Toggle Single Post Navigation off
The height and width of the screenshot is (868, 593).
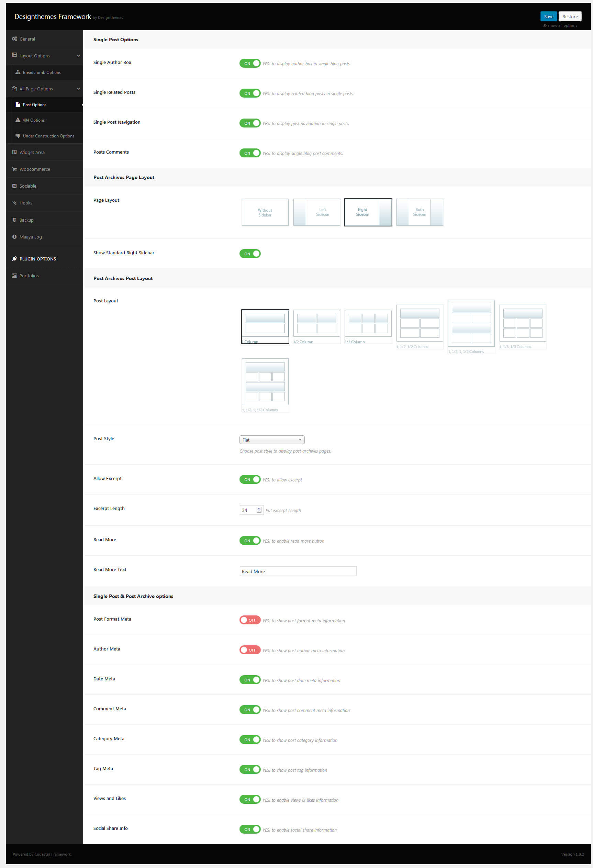point(250,123)
